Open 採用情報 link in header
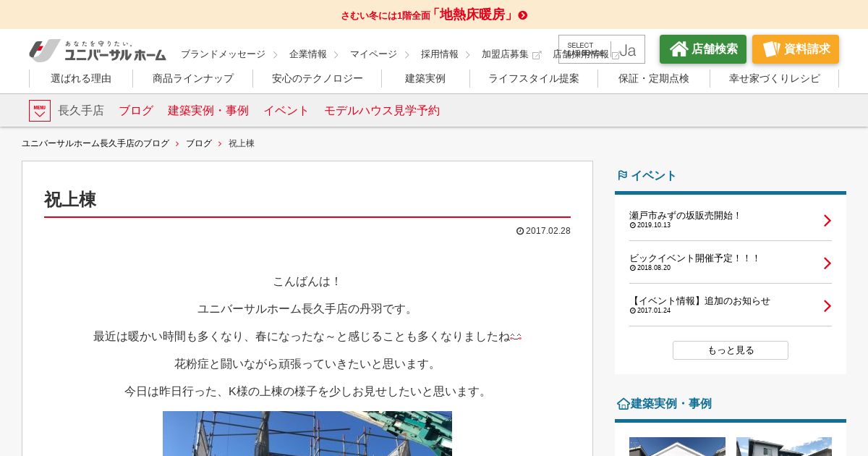The height and width of the screenshot is (456, 868). [x=440, y=54]
